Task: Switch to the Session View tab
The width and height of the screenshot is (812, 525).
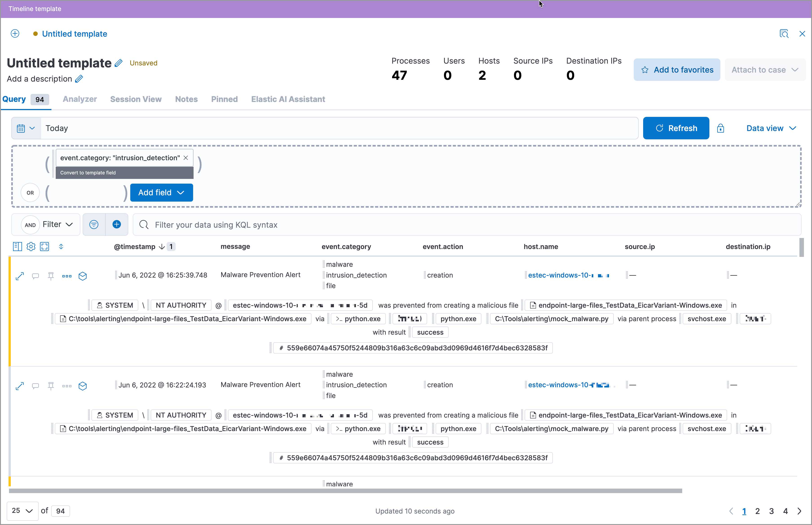Action: 136,99
